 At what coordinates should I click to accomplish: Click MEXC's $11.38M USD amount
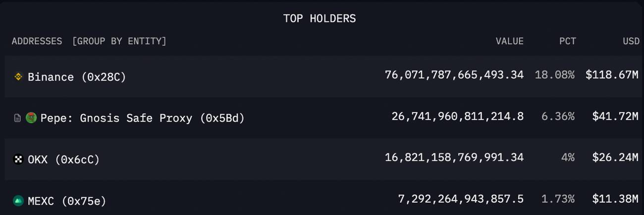point(615,199)
